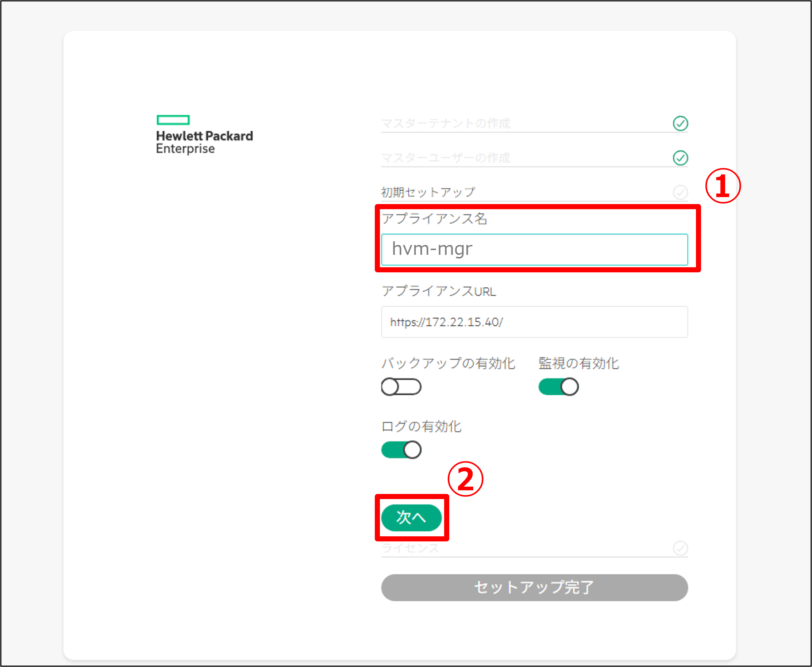Viewport: 812px width, 667px height.
Task: Collapse the 初期セットアップ section header
Action: point(428,192)
